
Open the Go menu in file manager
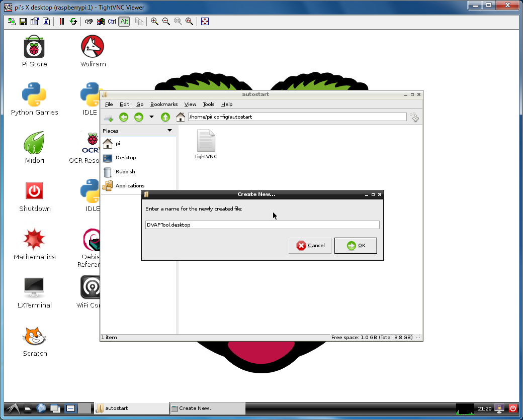coord(140,104)
